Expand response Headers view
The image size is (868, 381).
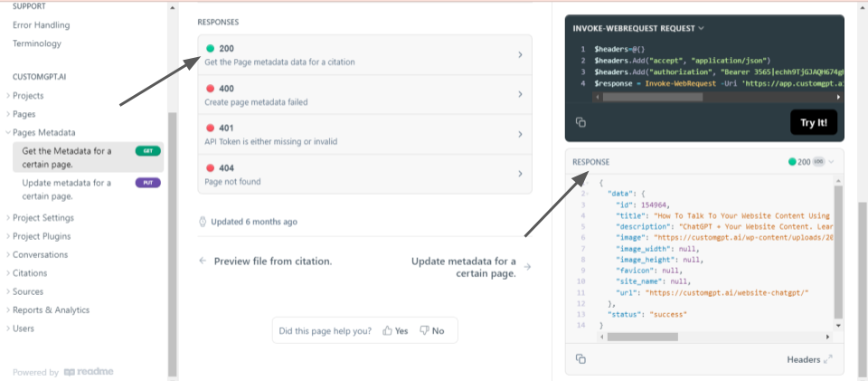[x=827, y=359]
